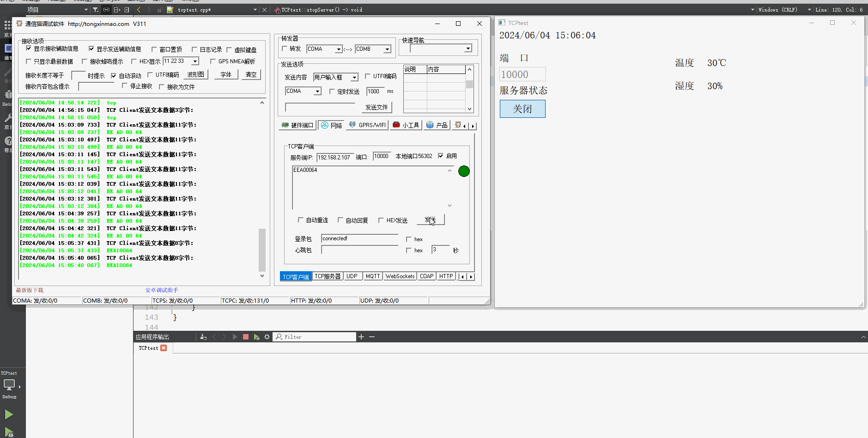This screenshot has width=868, height=438.
Task: Stop the running TCPtest program (red square)
Action: click(x=246, y=337)
